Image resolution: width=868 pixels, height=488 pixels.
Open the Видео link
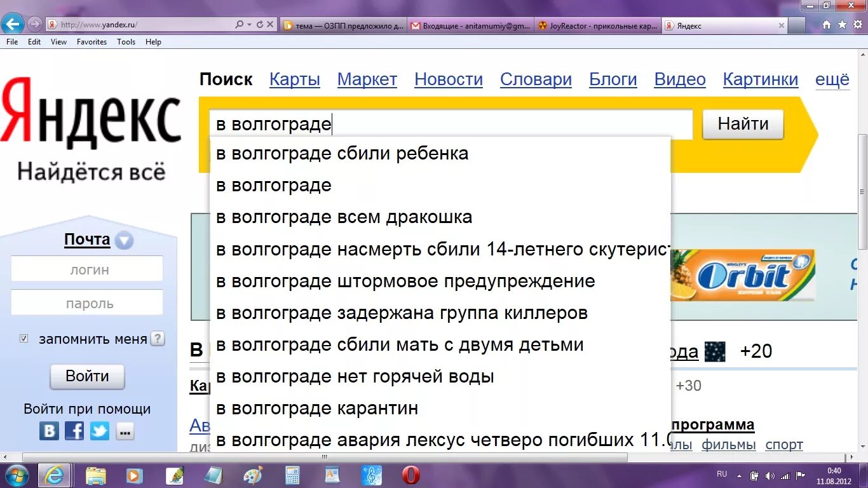(x=680, y=79)
